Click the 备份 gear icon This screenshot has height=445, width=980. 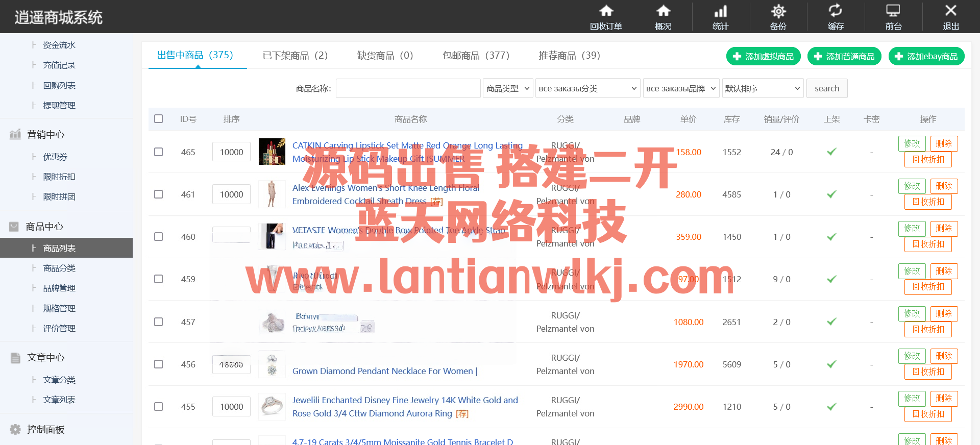[778, 11]
